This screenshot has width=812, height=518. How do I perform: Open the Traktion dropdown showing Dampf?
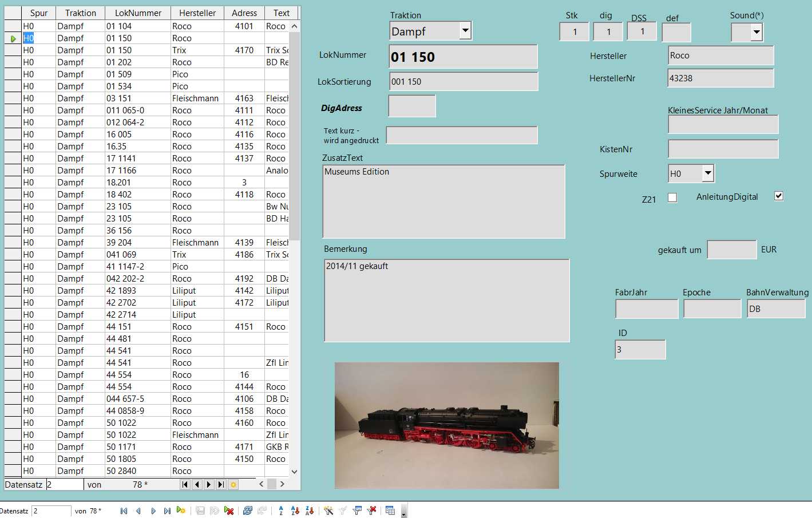(x=465, y=31)
